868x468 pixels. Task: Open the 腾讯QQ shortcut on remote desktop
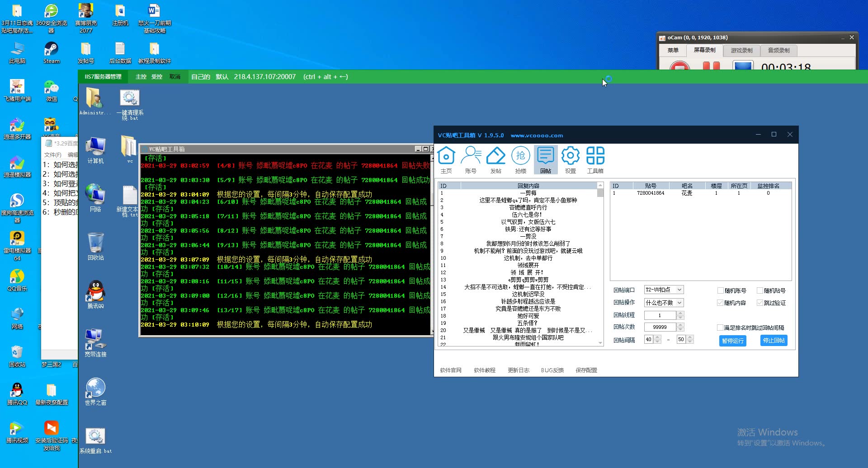pos(95,295)
